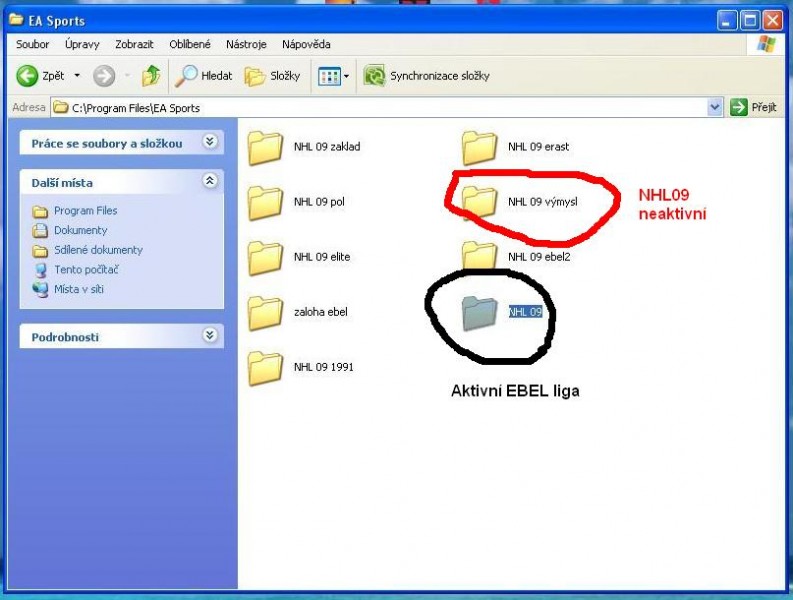Click the Dokumenty icon in sidebar
Screen dimensions: 793x600
click(40, 231)
